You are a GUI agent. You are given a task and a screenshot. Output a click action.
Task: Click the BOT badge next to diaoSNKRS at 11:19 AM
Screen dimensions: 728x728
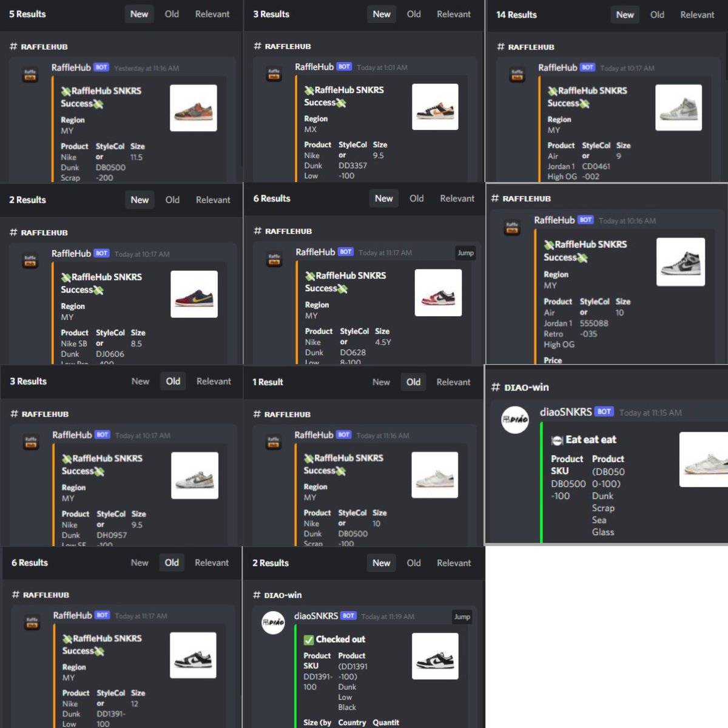point(348,615)
